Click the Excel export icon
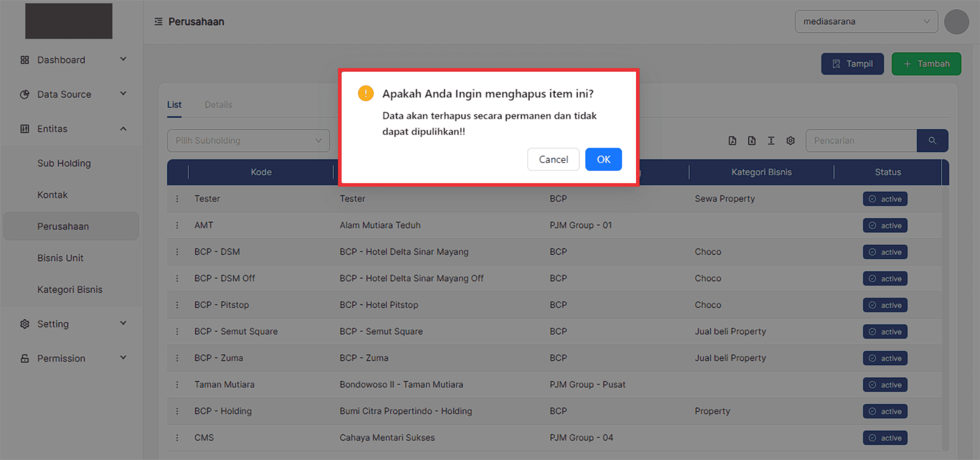 coord(752,141)
